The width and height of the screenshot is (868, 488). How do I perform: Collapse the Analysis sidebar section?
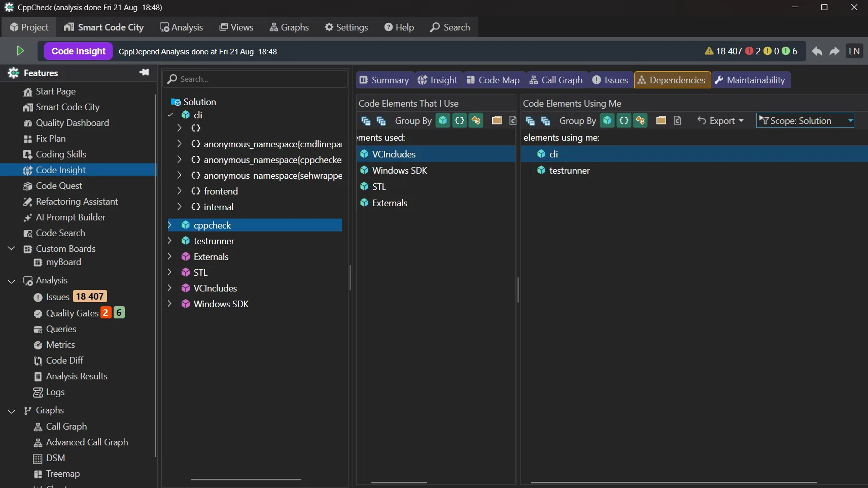click(x=12, y=280)
